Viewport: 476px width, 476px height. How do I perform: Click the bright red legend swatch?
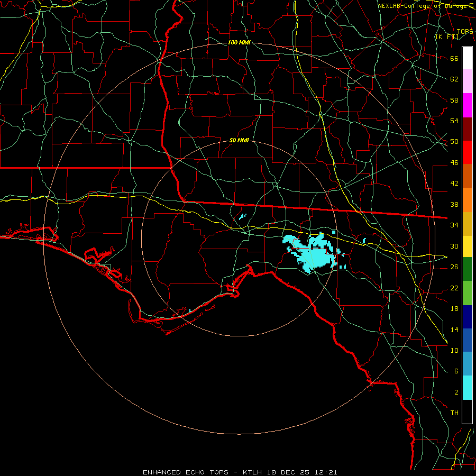tap(467, 152)
